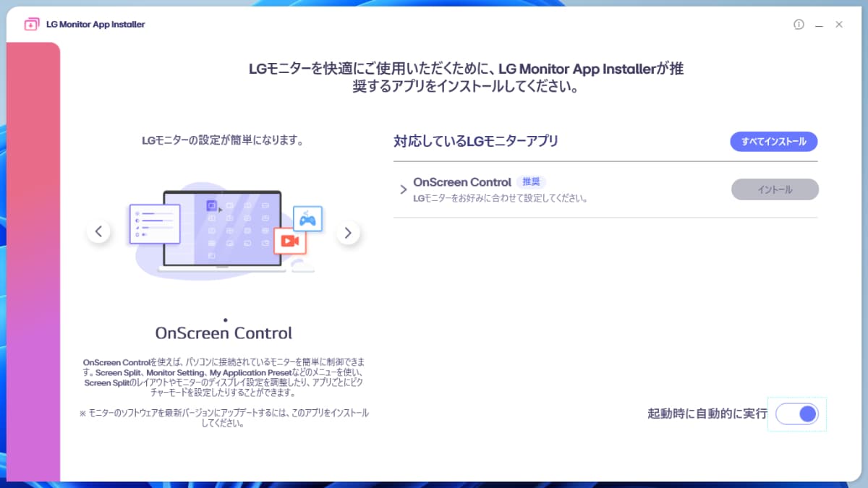
Task: Click the 起動時に自動的に実行 label text
Action: click(707, 414)
